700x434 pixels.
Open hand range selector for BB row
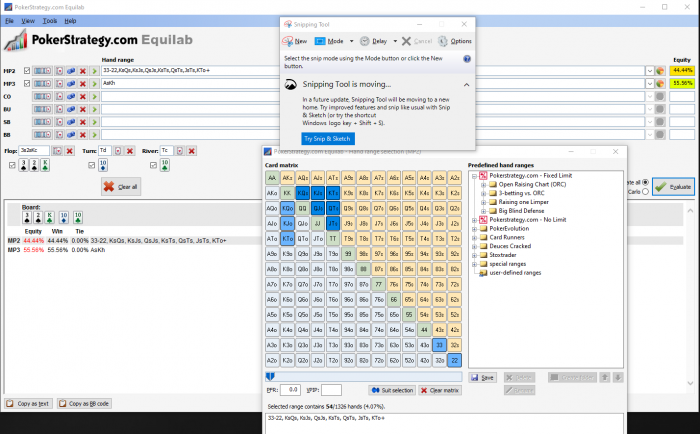(42, 134)
